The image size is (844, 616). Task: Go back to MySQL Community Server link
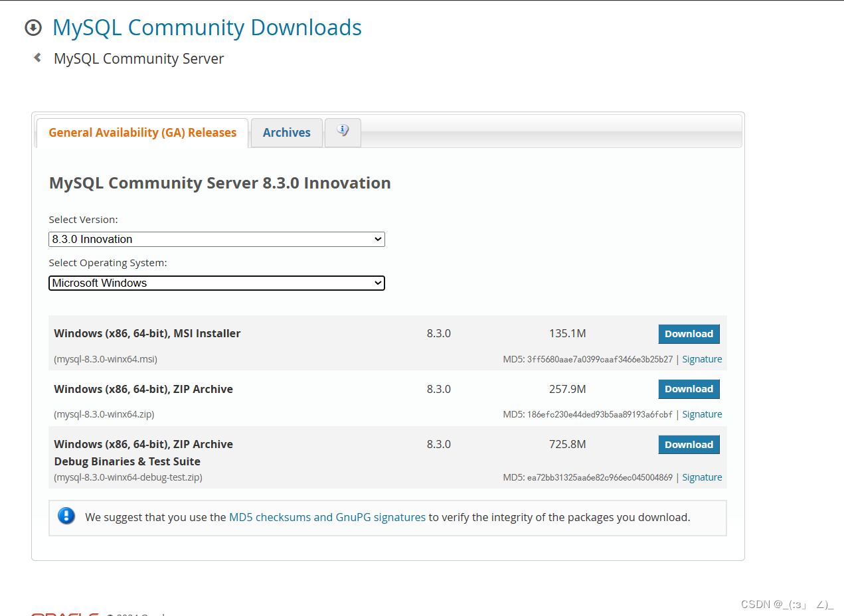coord(139,58)
